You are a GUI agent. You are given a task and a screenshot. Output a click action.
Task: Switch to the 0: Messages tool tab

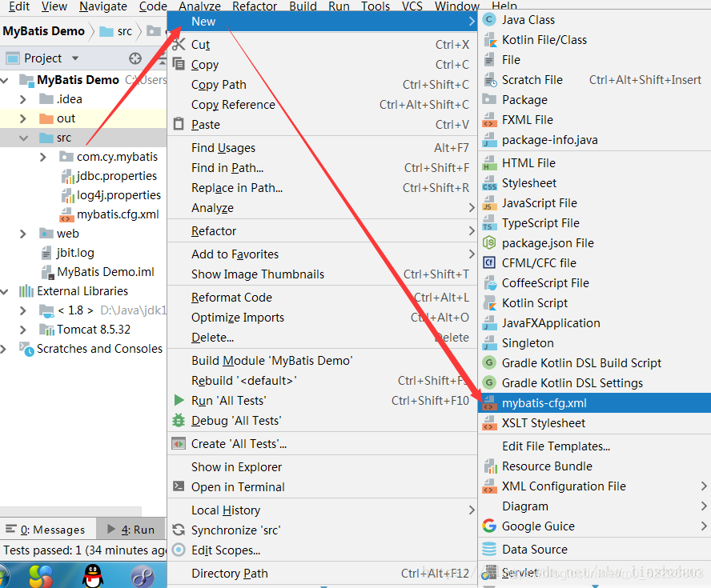click(x=46, y=530)
